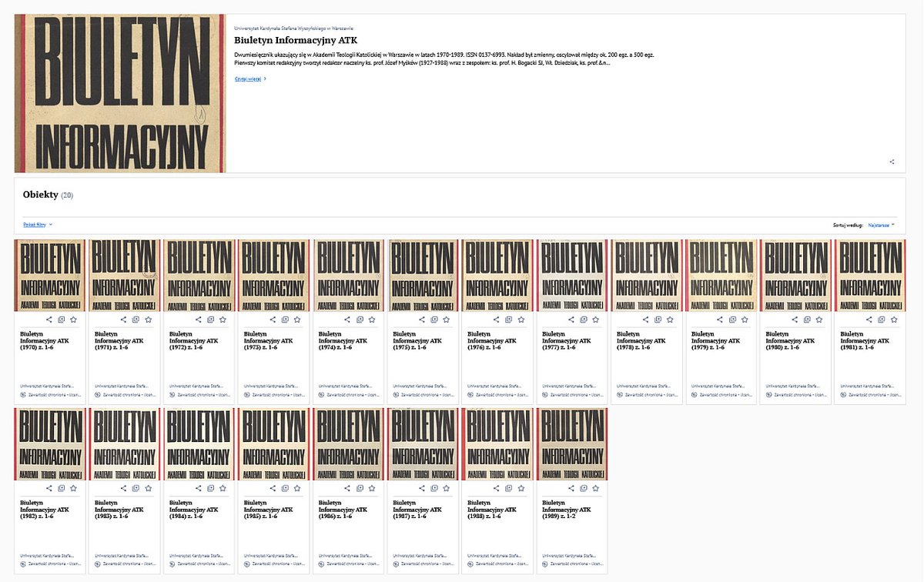Add (1986) z. 1-6 issue to a collection
924x582 pixels.
click(x=360, y=488)
